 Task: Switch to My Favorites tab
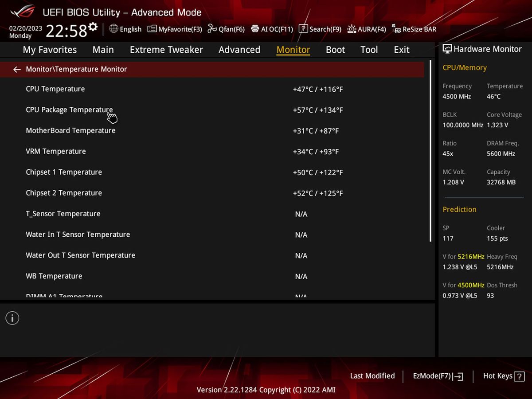point(50,50)
